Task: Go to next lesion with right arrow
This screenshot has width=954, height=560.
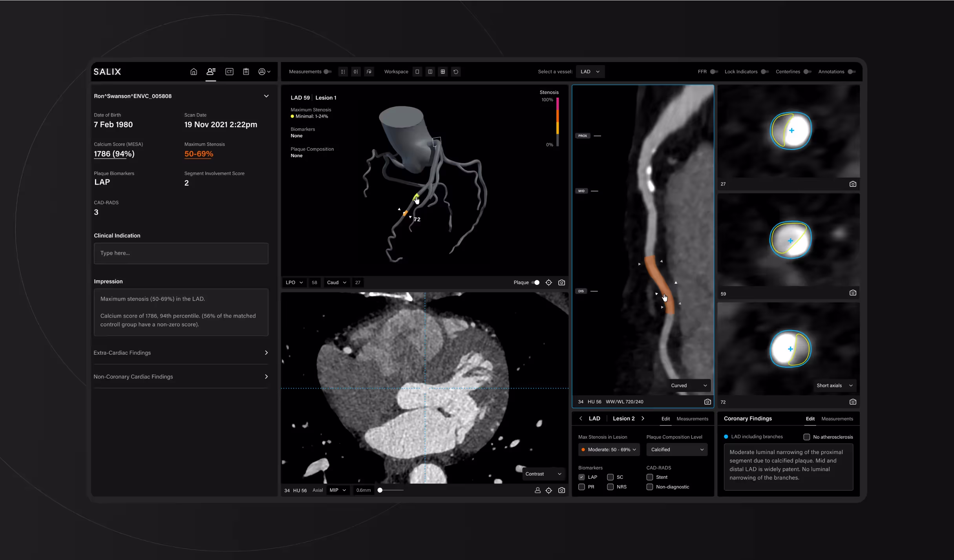Action: point(643,418)
